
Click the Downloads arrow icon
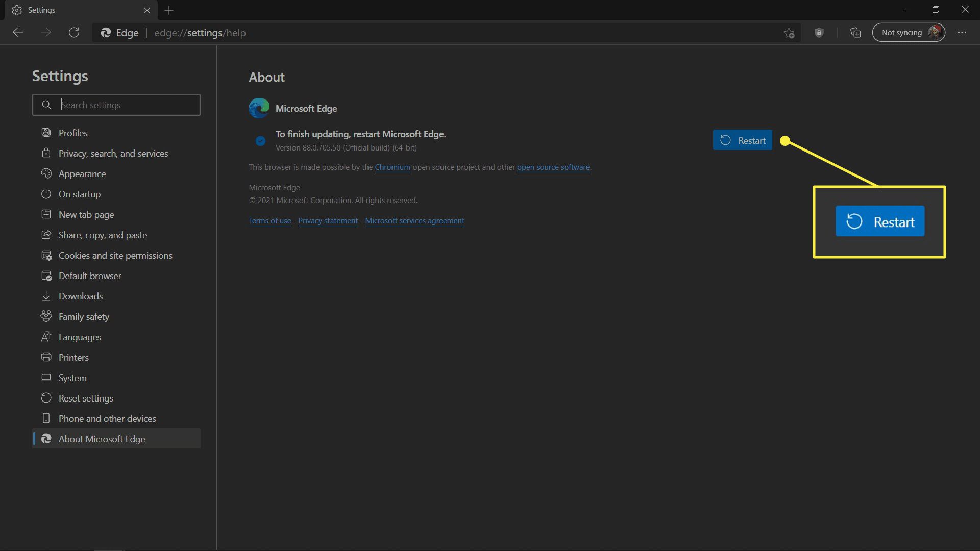pos(46,295)
